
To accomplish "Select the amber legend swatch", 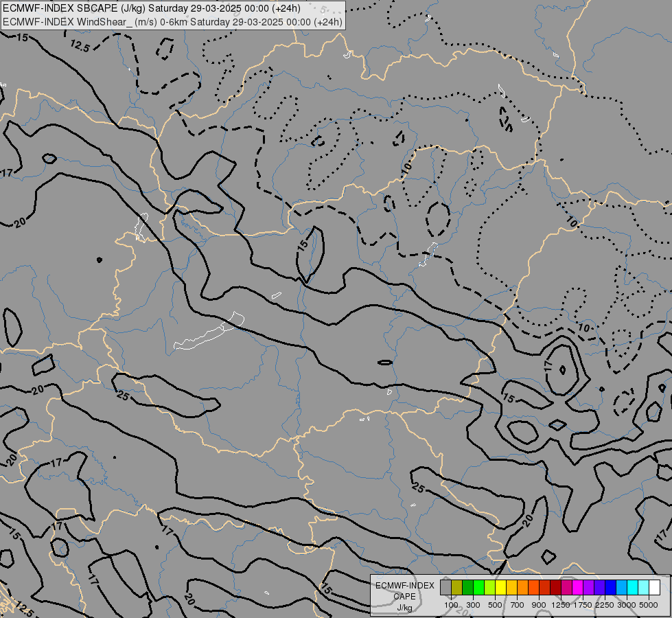I will coord(511,587).
